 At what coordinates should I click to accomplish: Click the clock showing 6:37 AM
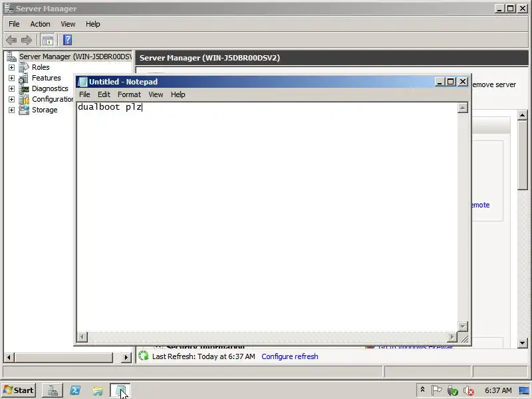coord(497,390)
